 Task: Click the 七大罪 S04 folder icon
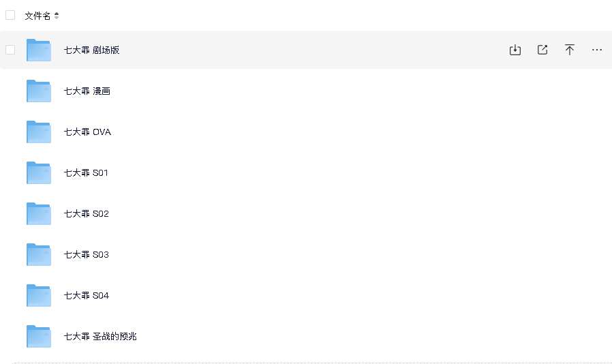(39, 296)
